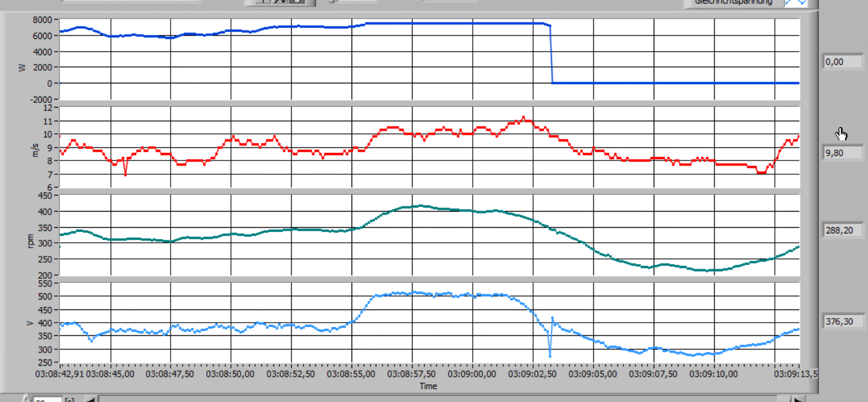Image resolution: width=868 pixels, height=402 pixels.
Task: Click the seconds input field at bottom left
Action: pyautogui.click(x=45, y=399)
